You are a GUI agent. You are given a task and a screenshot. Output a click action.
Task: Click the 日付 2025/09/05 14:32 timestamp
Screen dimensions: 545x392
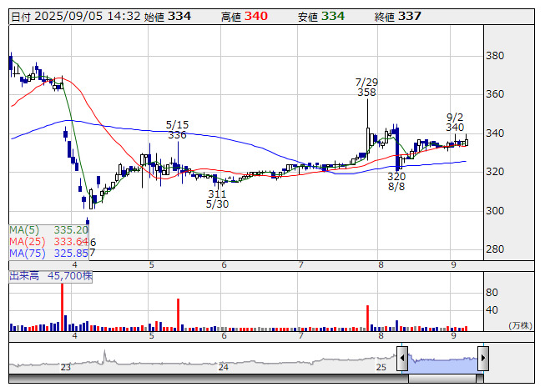tap(75, 17)
